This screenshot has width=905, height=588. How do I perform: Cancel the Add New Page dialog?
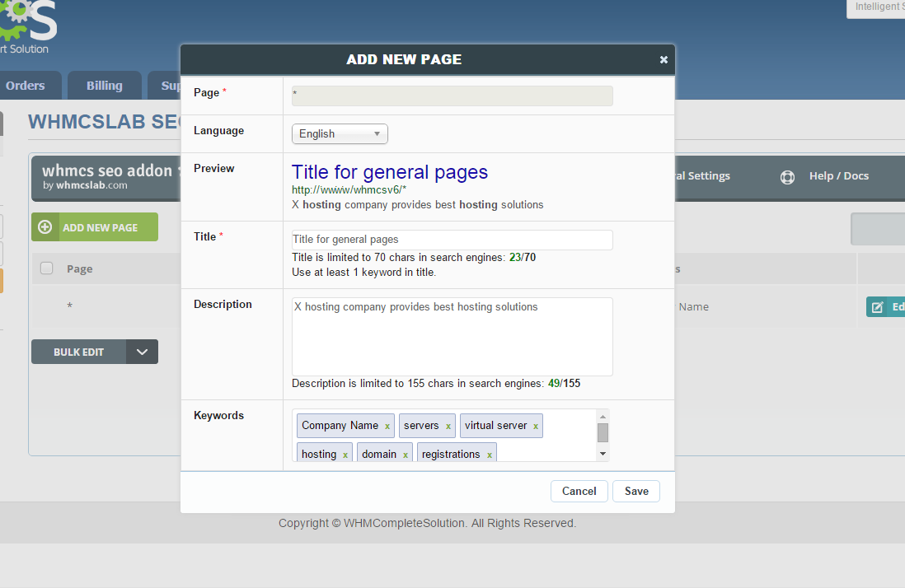pyautogui.click(x=579, y=491)
